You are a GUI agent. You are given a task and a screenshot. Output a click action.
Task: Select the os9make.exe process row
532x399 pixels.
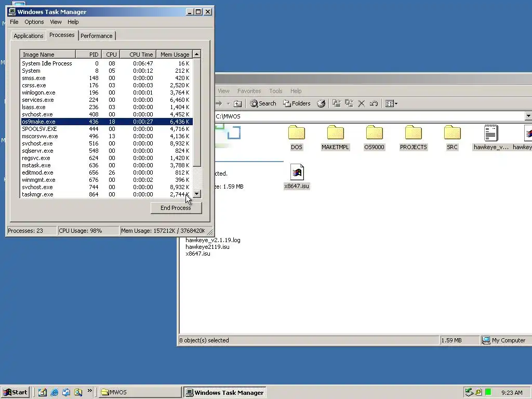tap(107, 122)
